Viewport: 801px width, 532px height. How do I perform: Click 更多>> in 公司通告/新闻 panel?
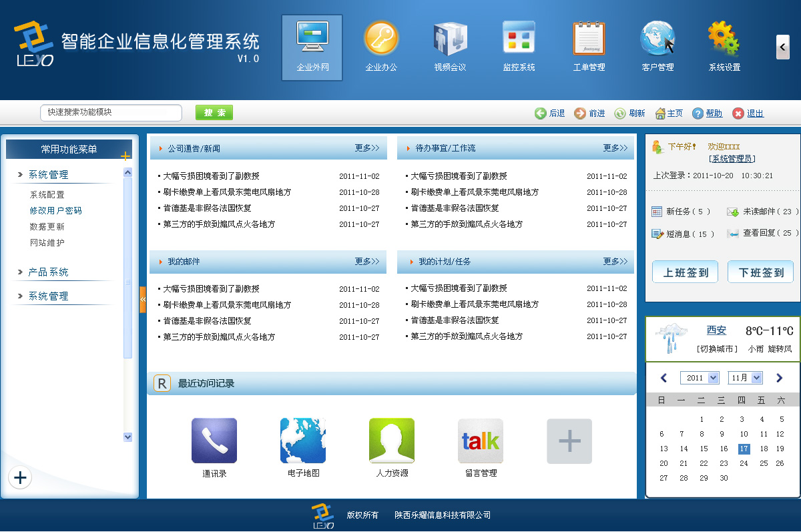[x=367, y=148]
